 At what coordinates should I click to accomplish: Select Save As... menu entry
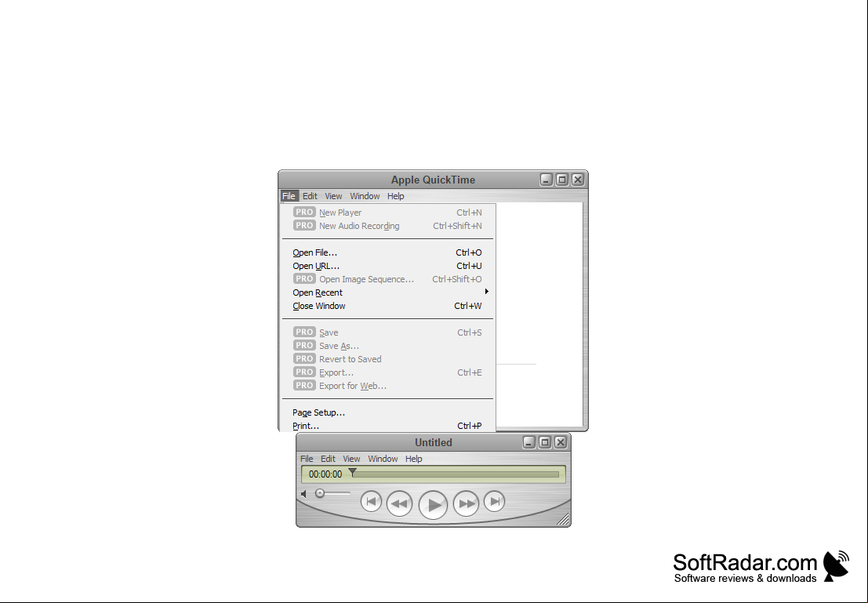click(387, 346)
